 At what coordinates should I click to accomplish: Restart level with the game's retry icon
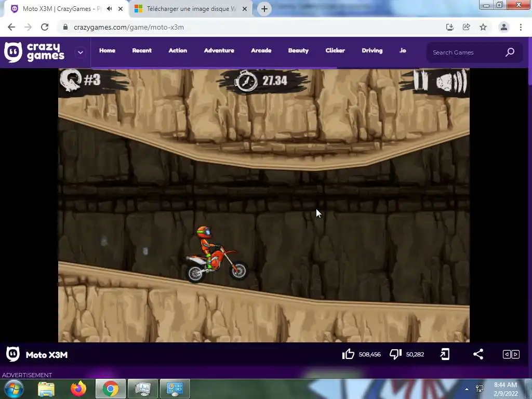71,80
